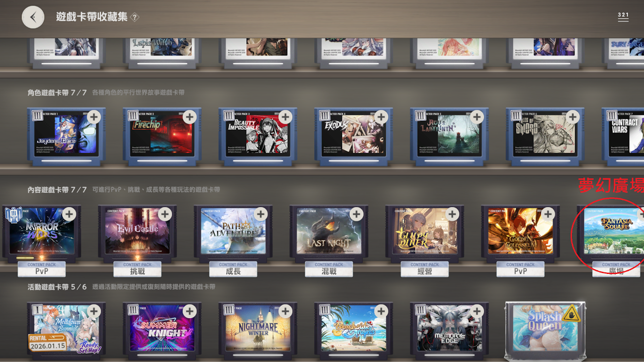
Task: Click plus icon on Evil Castle cartridge
Action: [x=165, y=214]
